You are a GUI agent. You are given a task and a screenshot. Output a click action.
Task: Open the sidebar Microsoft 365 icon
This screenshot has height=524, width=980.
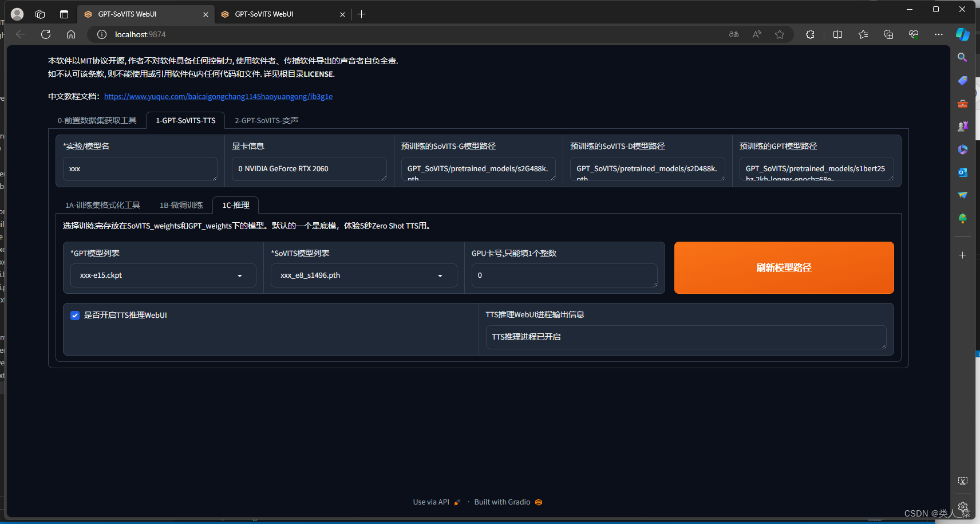[963, 149]
